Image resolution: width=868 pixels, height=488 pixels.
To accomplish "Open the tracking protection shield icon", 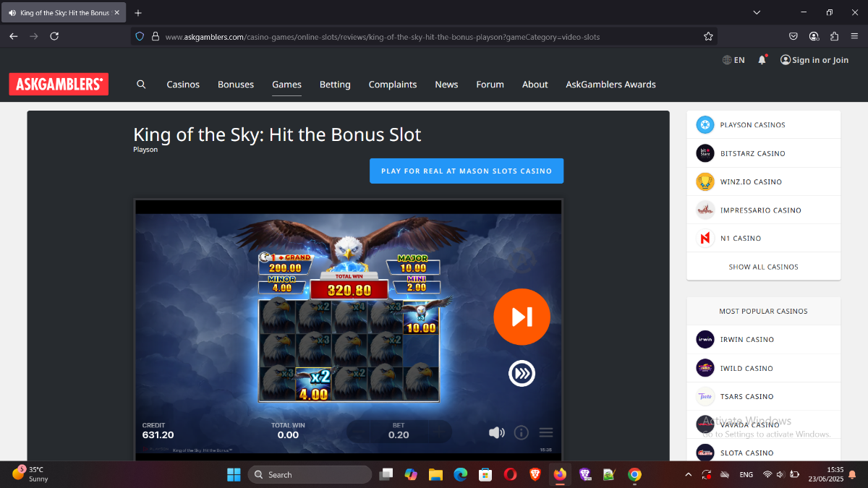I will coord(140,36).
